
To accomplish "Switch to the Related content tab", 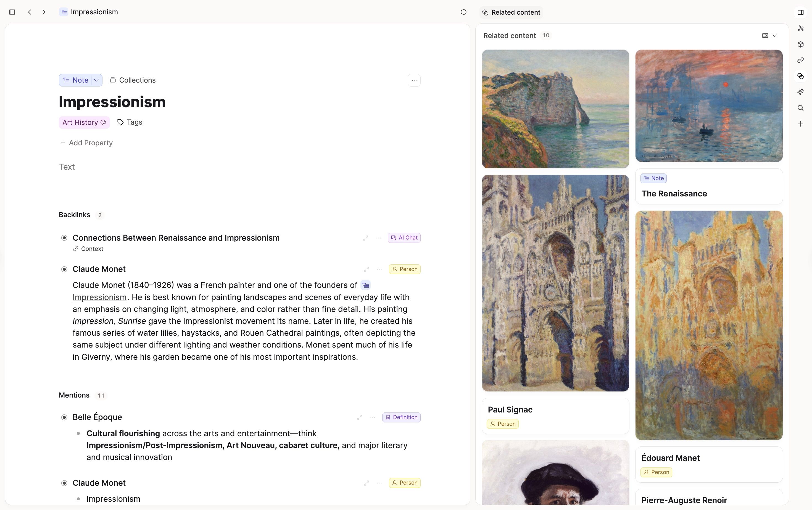I will point(511,12).
